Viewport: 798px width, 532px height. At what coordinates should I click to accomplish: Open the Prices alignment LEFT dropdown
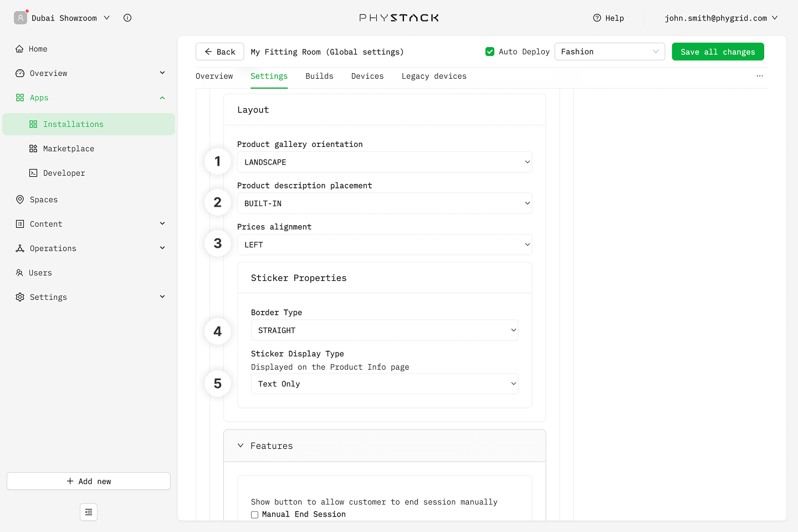click(385, 244)
